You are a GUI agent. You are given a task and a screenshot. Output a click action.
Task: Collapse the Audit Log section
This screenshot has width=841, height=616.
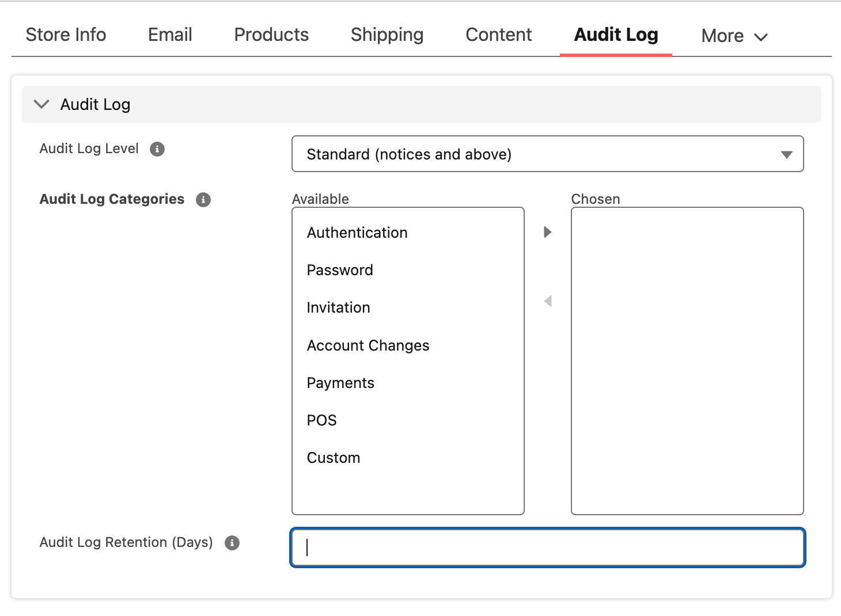point(41,104)
